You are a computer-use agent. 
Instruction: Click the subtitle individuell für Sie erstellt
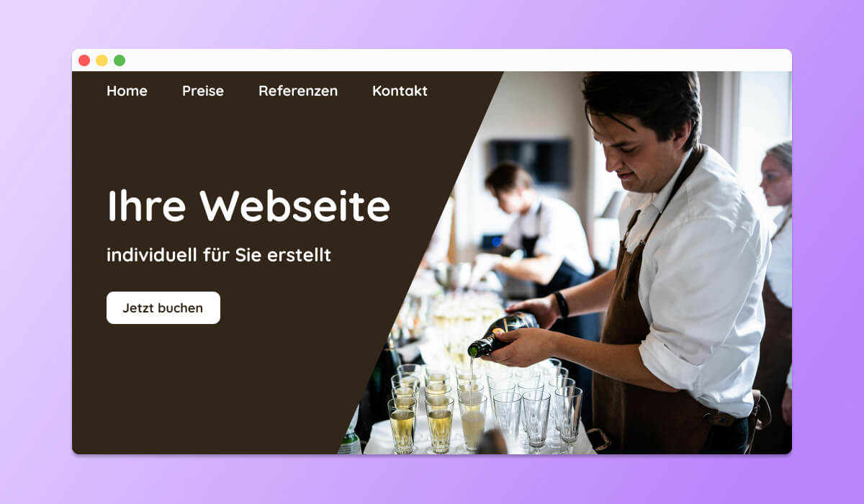pos(219,255)
